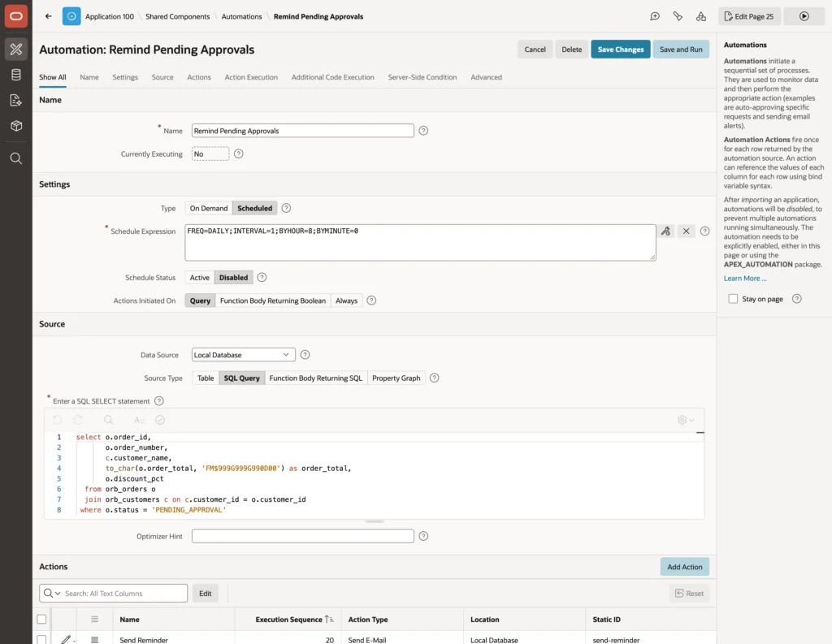Open help for Data Source
This screenshot has width=832, height=644.
305,354
